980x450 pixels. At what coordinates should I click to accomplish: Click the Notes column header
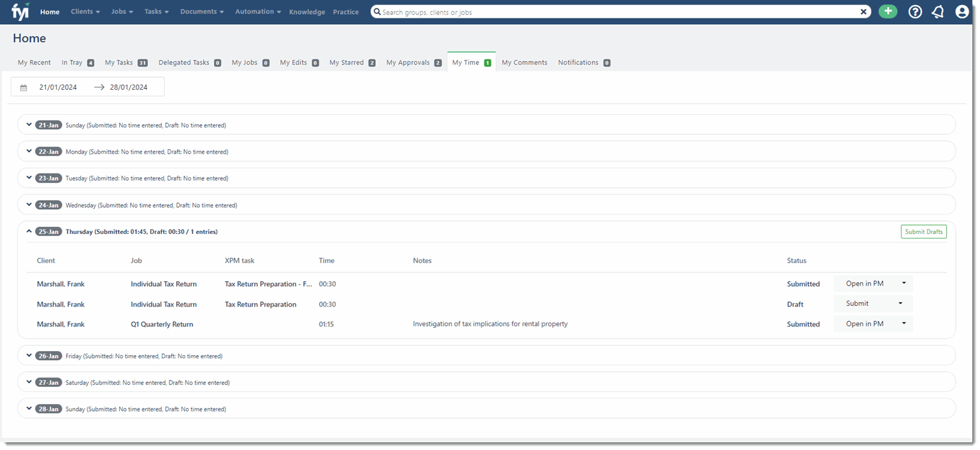tap(422, 261)
